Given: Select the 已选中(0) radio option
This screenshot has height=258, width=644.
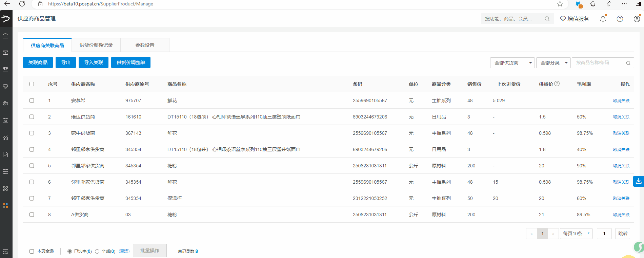Looking at the screenshot, I should (69, 251).
